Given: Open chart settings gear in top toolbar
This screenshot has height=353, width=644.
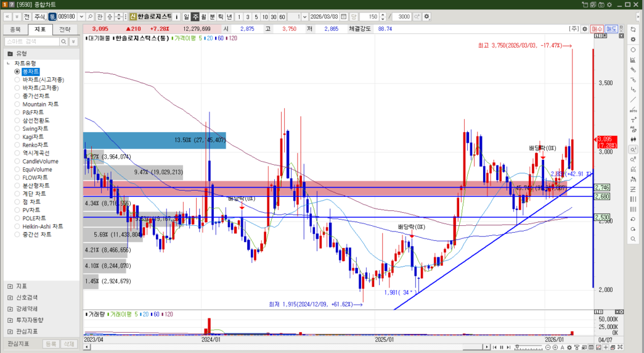Looking at the screenshot, I should pyautogui.click(x=428, y=16).
